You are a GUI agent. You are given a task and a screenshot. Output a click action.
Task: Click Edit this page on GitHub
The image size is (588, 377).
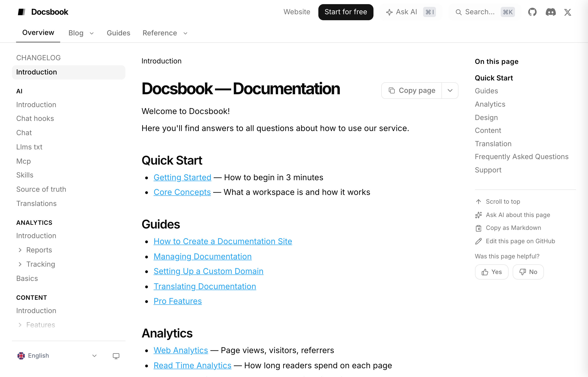tap(520, 241)
